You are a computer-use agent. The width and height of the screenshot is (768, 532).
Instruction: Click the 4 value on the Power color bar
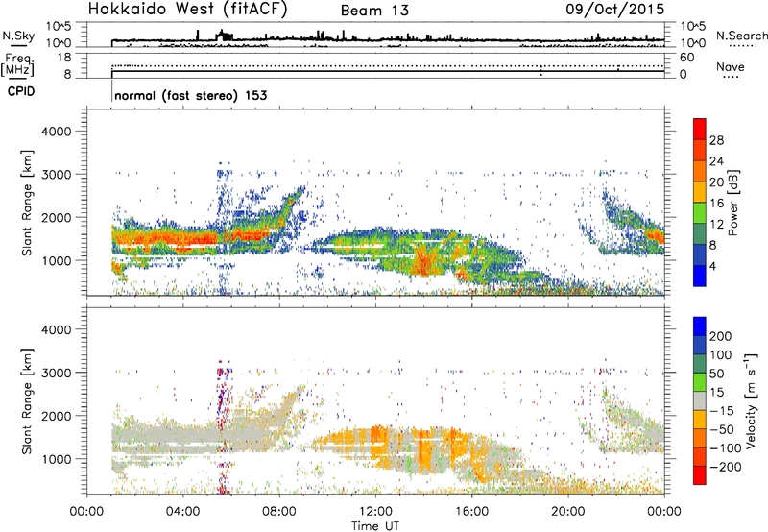(x=712, y=266)
